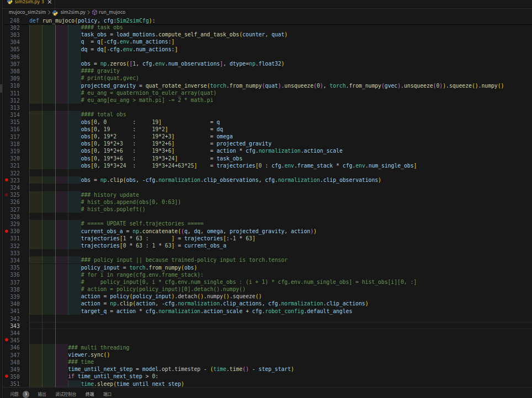Screen dimensions: 532x398
Task: Remove the breakpoint on line 323
Action: (x=7, y=180)
